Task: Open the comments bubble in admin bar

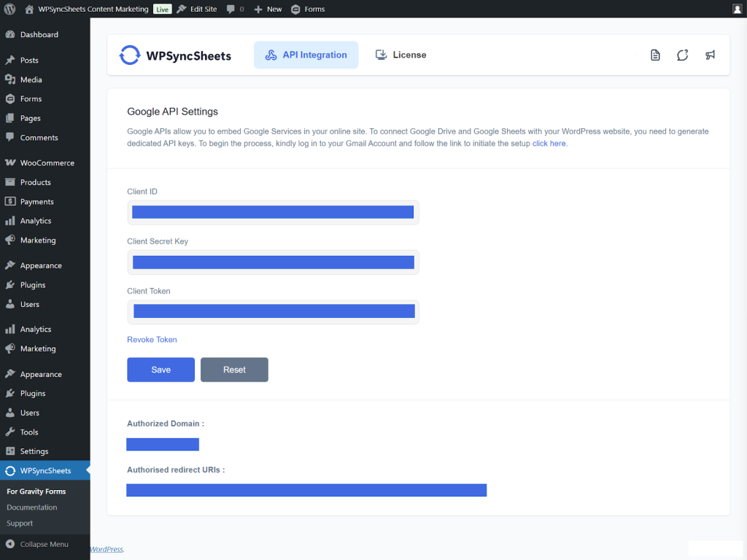Action: coord(236,9)
